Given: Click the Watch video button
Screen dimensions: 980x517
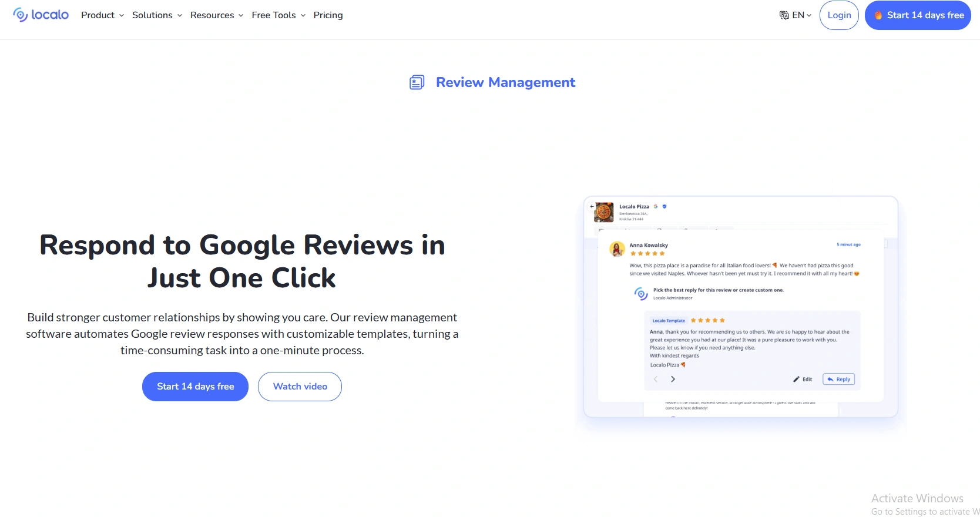Looking at the screenshot, I should [x=300, y=387].
